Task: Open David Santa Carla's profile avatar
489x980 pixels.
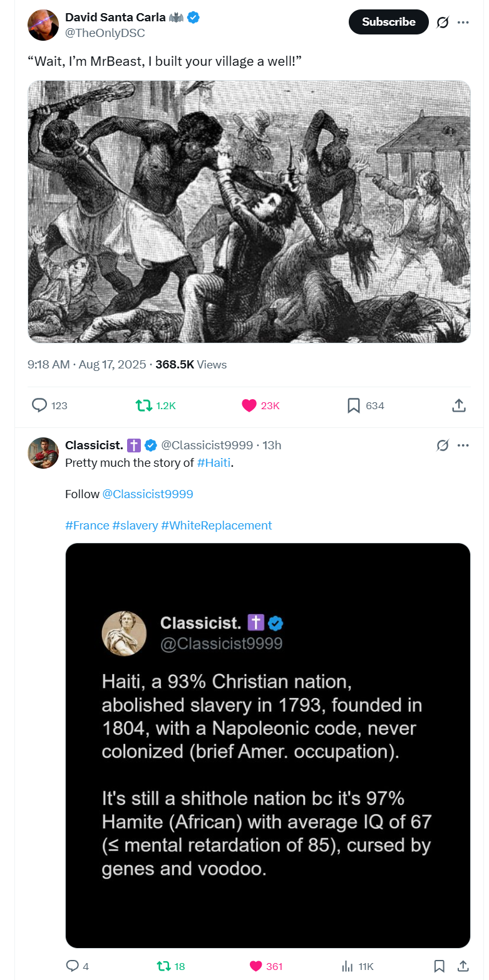Action: click(43, 25)
